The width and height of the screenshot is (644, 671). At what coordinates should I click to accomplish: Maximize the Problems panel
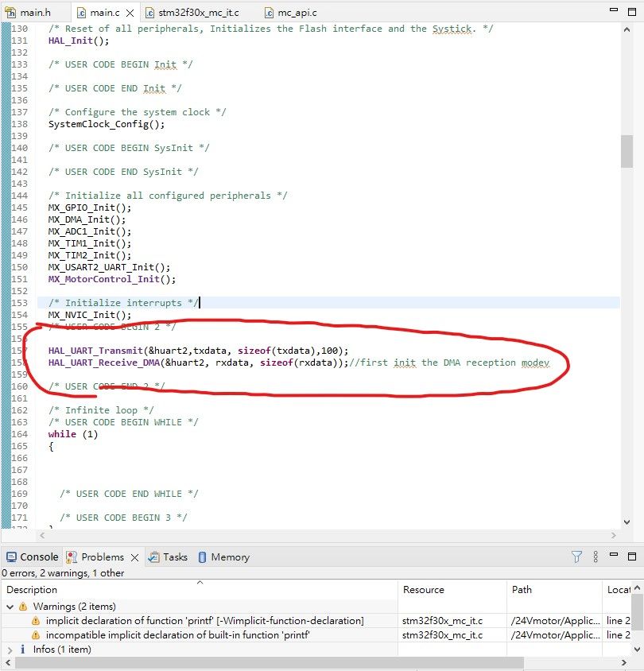tap(631, 556)
